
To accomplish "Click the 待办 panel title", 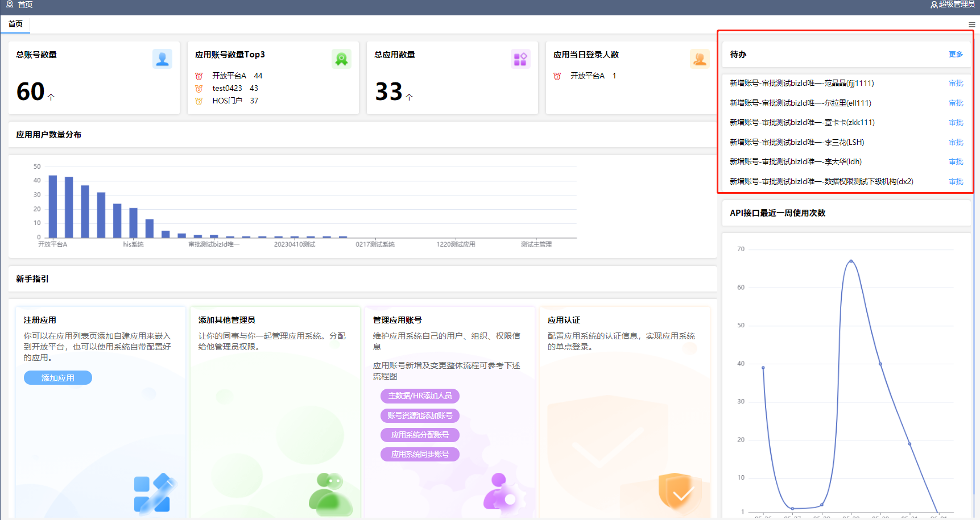I will (738, 55).
